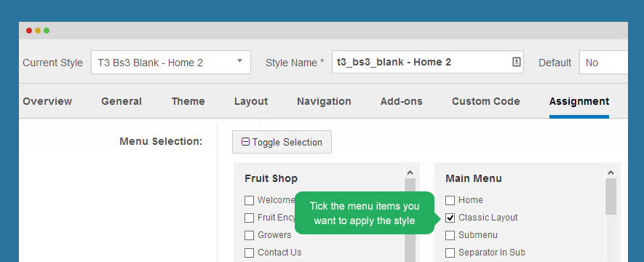The height and width of the screenshot is (262, 644).
Task: Tick the Submenu checkbox
Action: [450, 235]
